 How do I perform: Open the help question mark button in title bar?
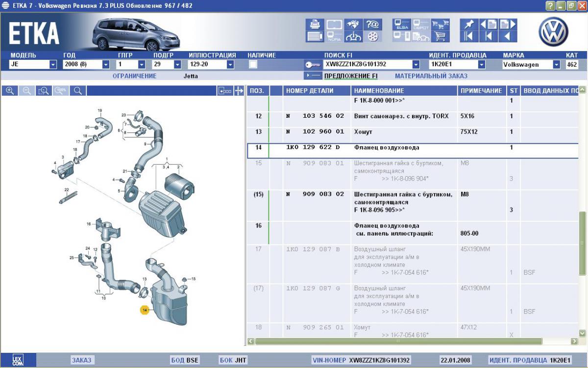coord(551,5)
